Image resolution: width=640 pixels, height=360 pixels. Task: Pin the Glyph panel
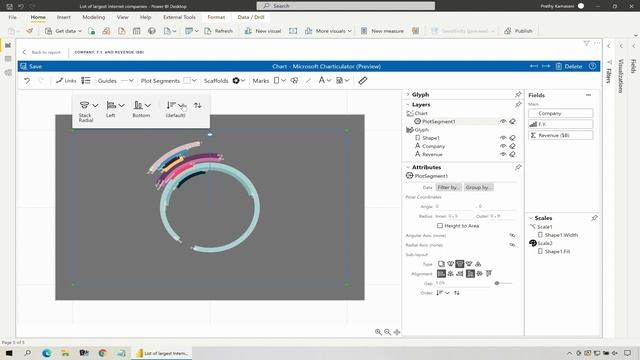(x=518, y=94)
